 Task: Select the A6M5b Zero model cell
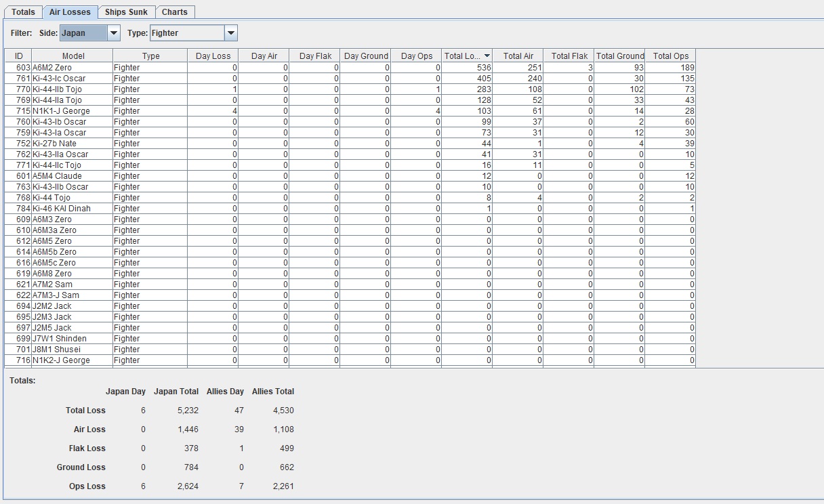point(73,252)
